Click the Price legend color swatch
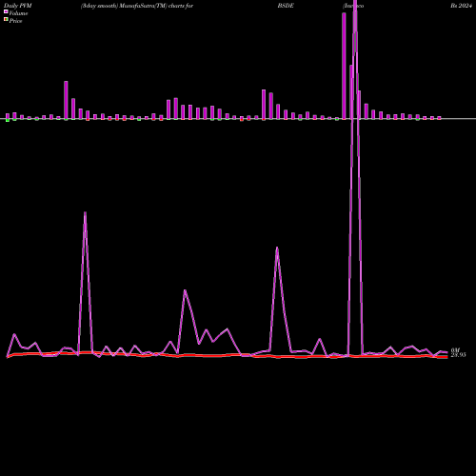476x476 pixels. pyautogui.click(x=6, y=19)
